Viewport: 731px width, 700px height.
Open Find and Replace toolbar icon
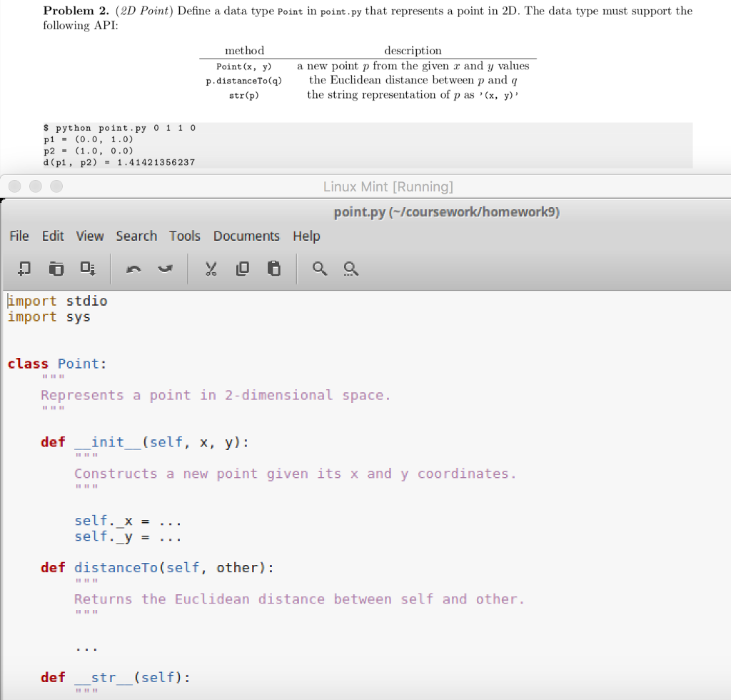pyautogui.click(x=350, y=268)
